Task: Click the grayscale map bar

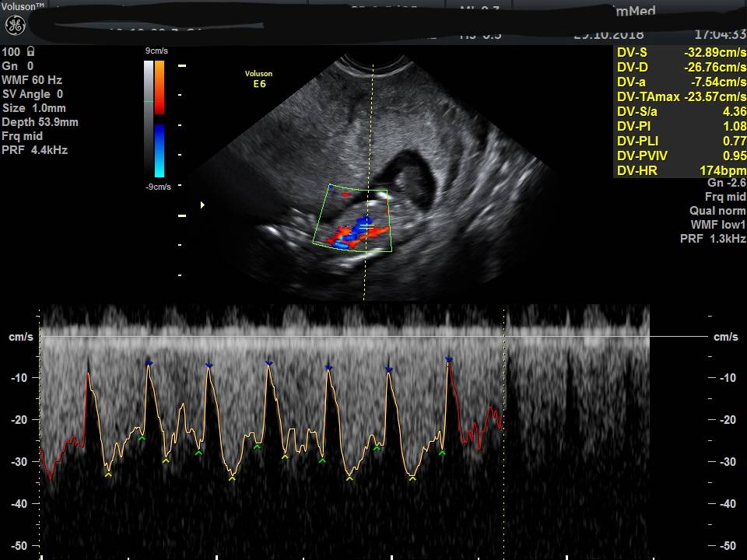Action: pyautogui.click(x=148, y=117)
